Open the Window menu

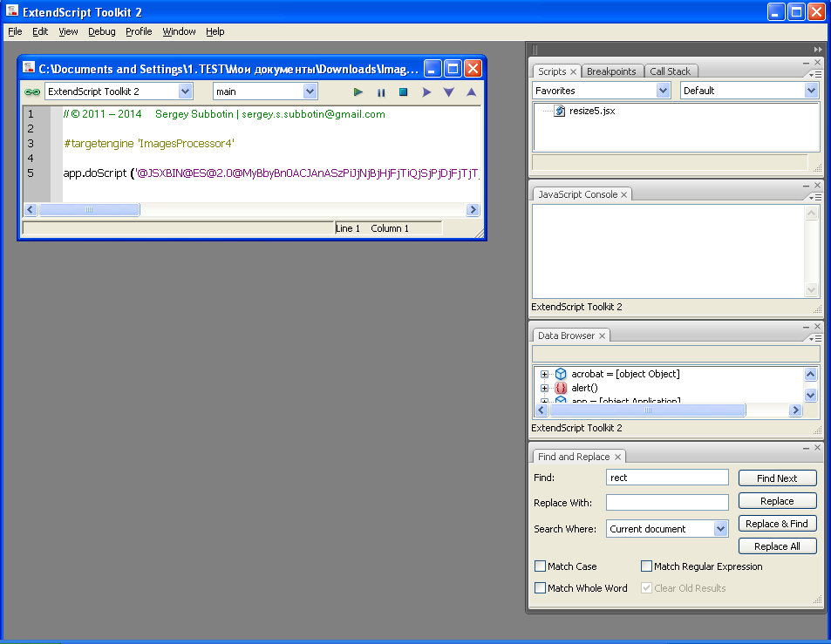(179, 31)
